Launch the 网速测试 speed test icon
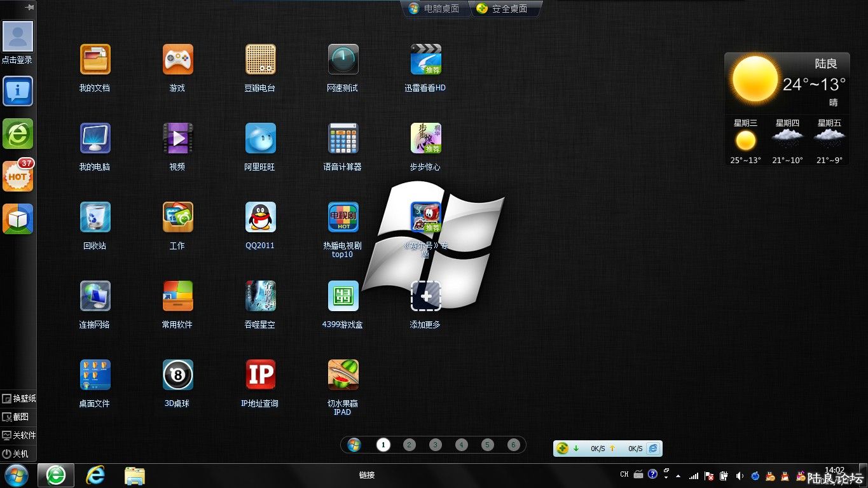Image resolution: width=868 pixels, height=488 pixels. click(x=343, y=60)
